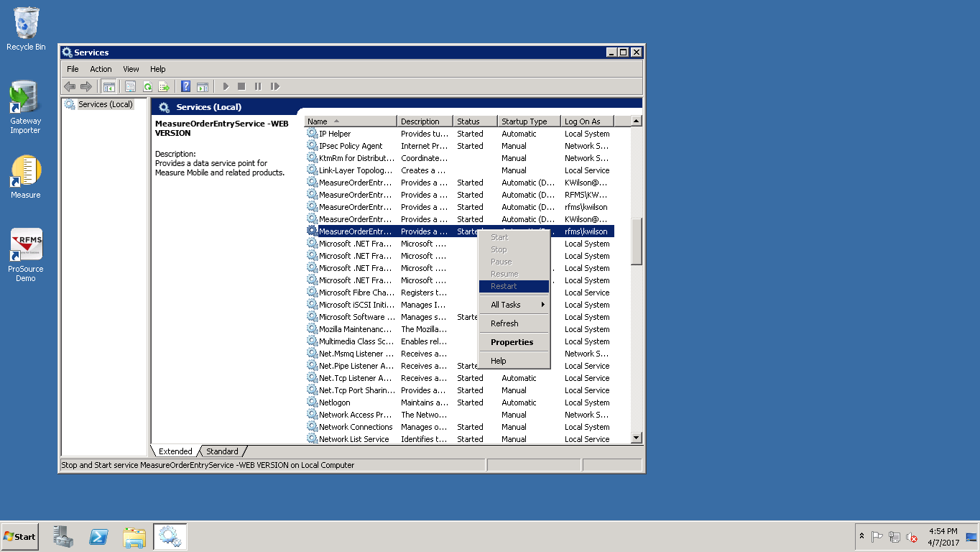Switch to the Extended tab
This screenshot has height=552, width=980.
[x=175, y=451]
